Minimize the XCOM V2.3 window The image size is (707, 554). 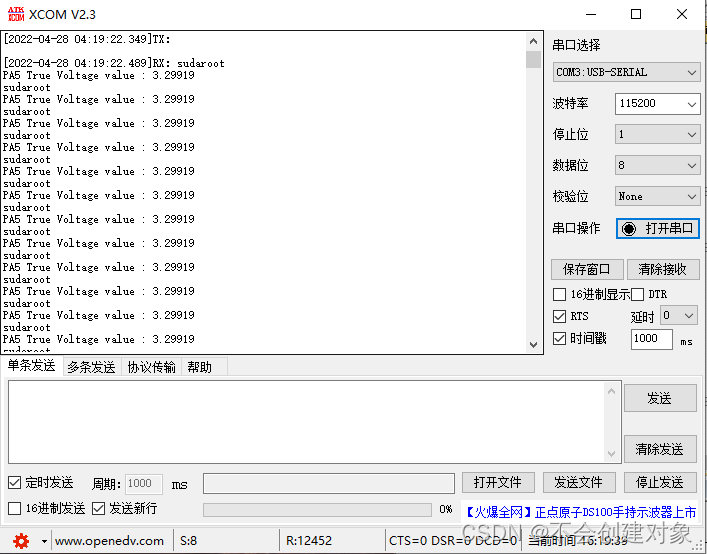point(591,14)
